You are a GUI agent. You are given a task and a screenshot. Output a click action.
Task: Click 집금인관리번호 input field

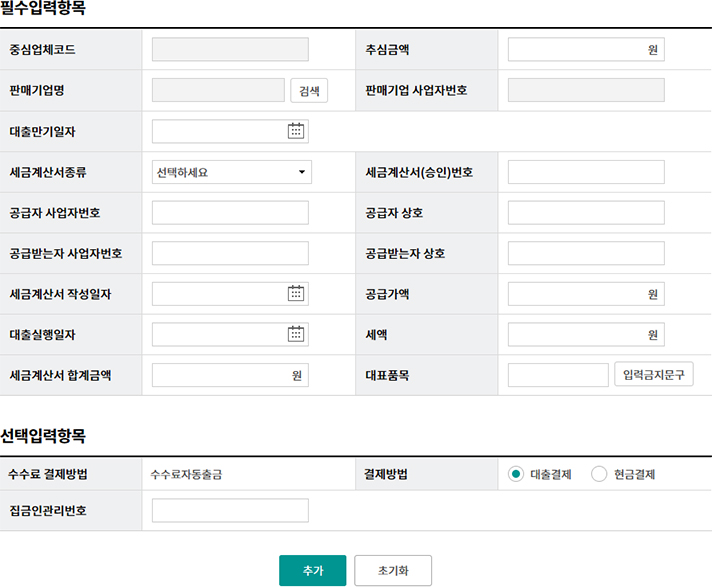click(x=230, y=510)
